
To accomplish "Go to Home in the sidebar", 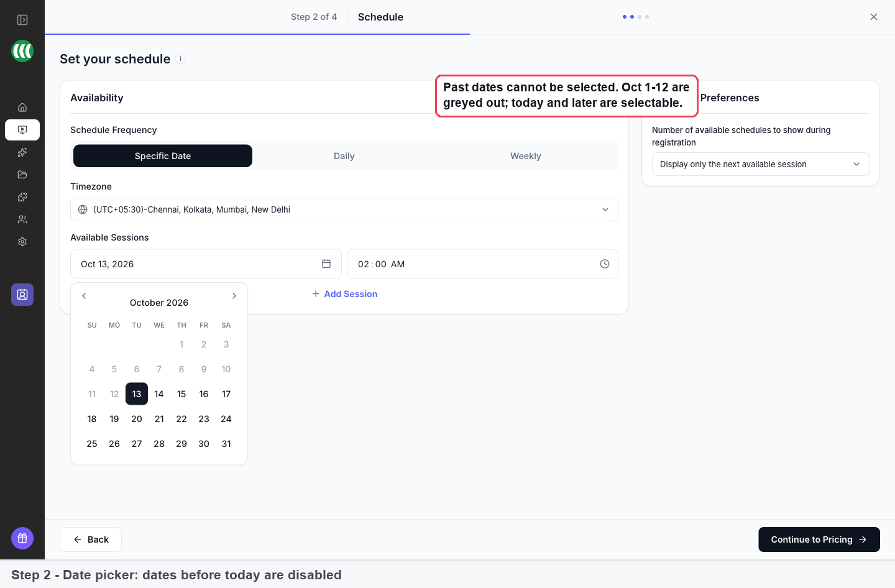I will click(x=22, y=108).
